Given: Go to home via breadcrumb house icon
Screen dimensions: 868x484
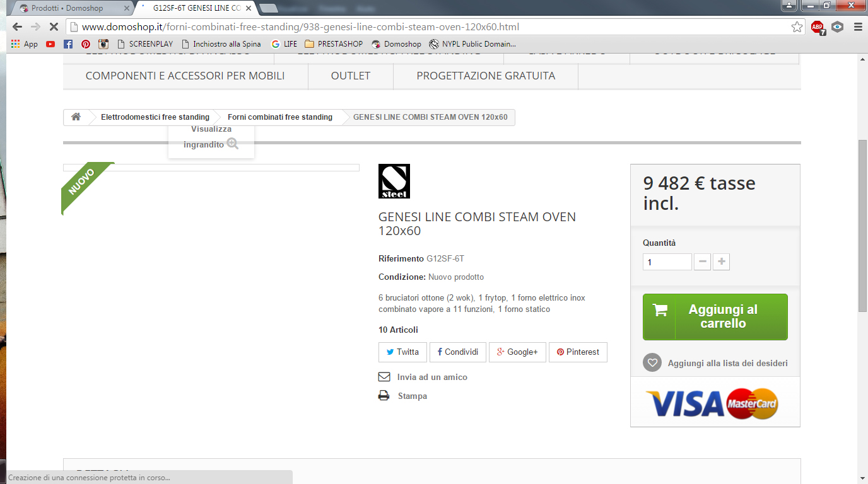Looking at the screenshot, I should coord(76,117).
